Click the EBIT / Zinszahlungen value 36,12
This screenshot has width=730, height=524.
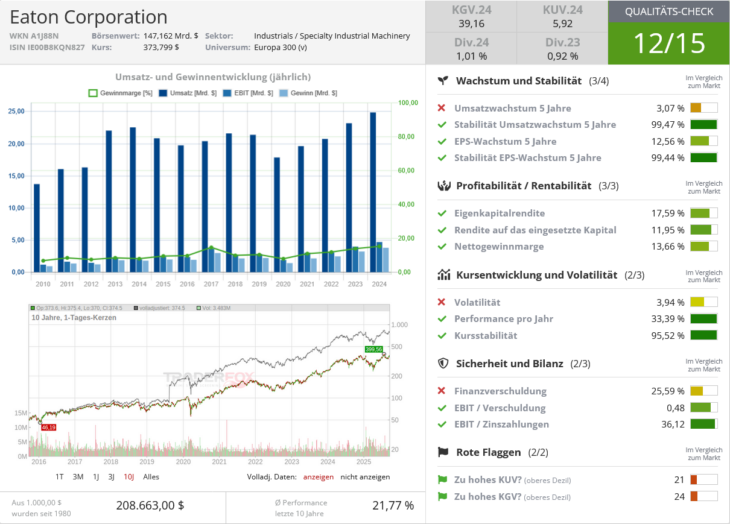point(673,424)
